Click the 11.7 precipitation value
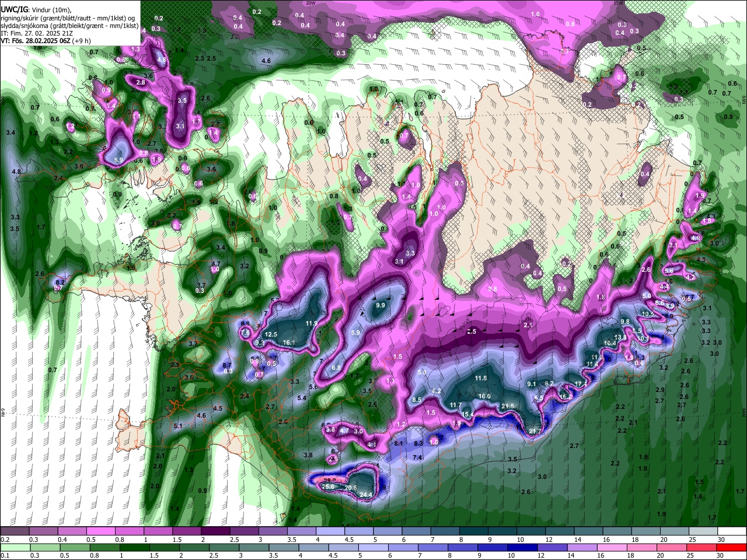Screen dimensions: 747x560 [x=456, y=405]
